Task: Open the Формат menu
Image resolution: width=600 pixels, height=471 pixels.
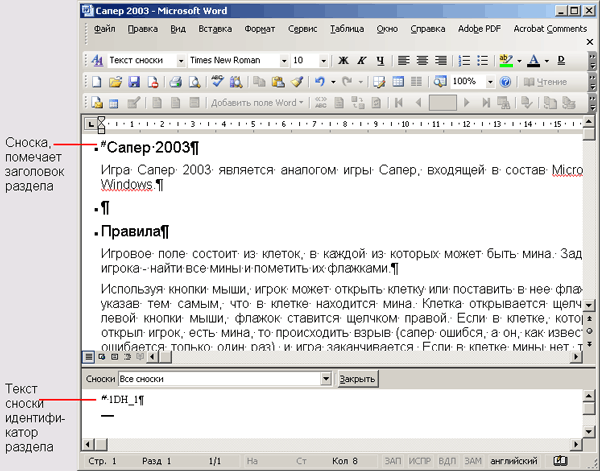Action: coord(260,29)
